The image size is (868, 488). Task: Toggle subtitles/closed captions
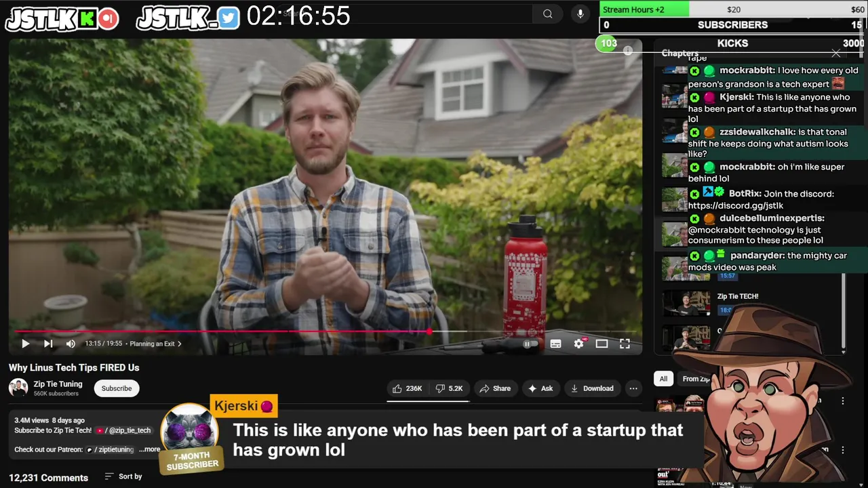click(555, 344)
